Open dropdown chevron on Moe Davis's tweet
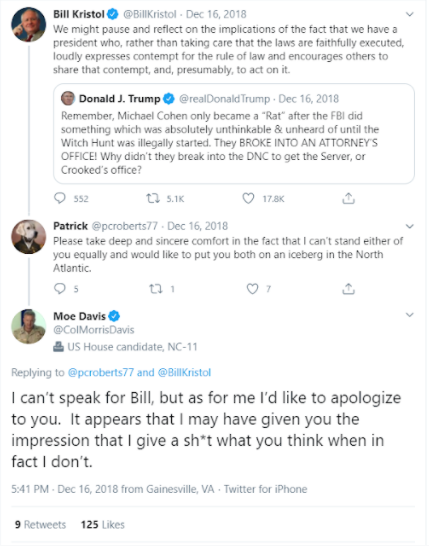 [x=410, y=315]
